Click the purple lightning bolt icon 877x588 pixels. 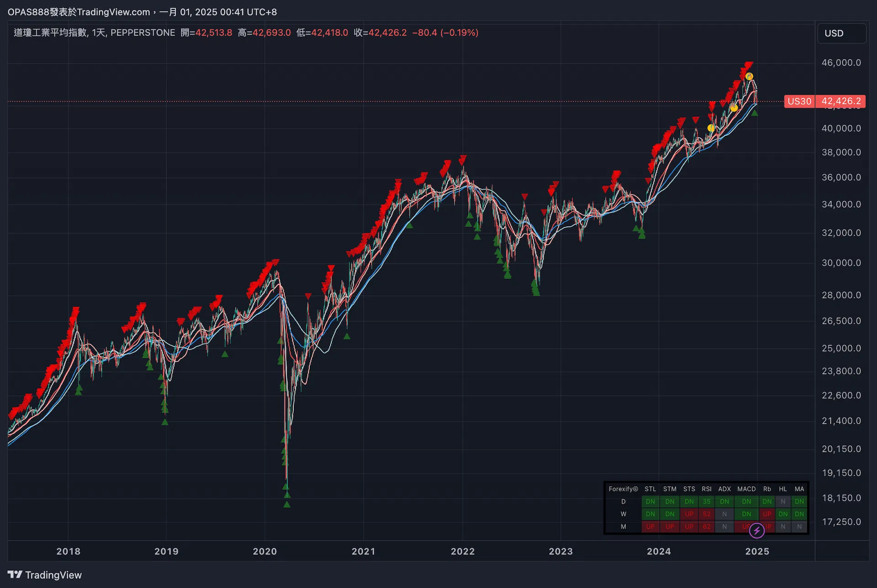(x=757, y=530)
